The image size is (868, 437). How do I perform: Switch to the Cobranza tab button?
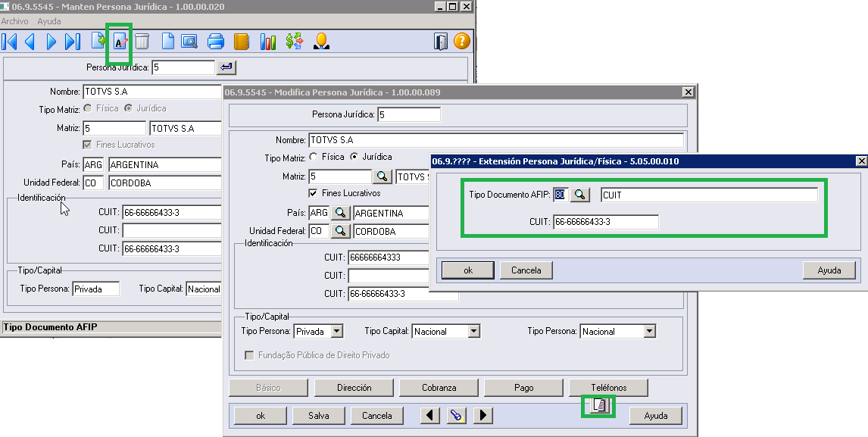tap(439, 388)
